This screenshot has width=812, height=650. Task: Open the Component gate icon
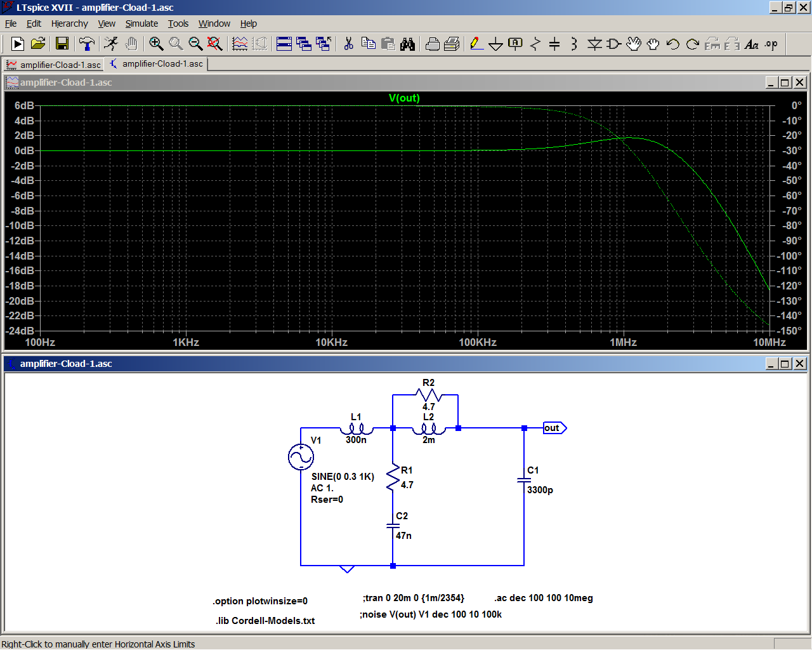coord(614,44)
